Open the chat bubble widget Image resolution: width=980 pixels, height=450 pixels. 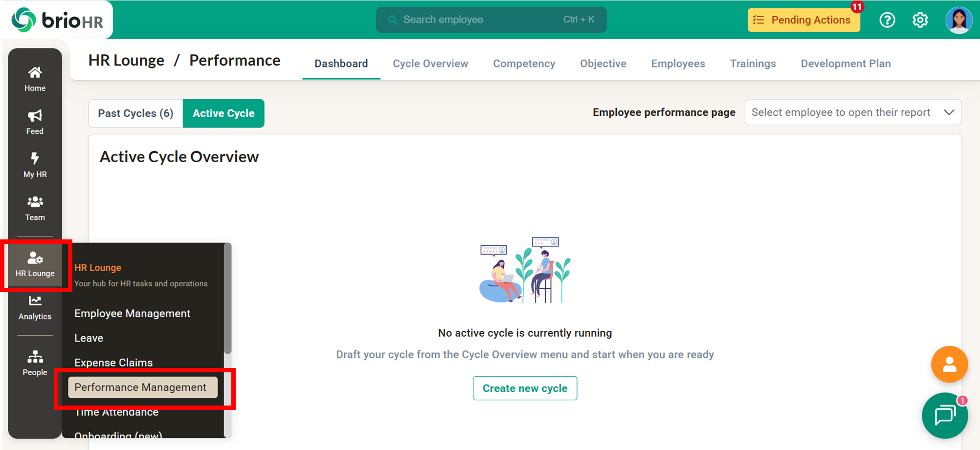945,415
